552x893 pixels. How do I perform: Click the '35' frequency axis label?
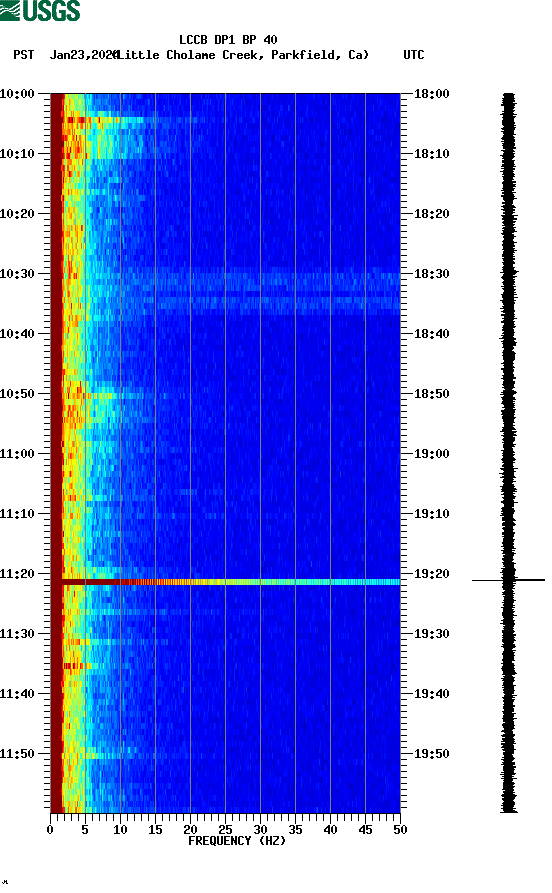coord(295,830)
